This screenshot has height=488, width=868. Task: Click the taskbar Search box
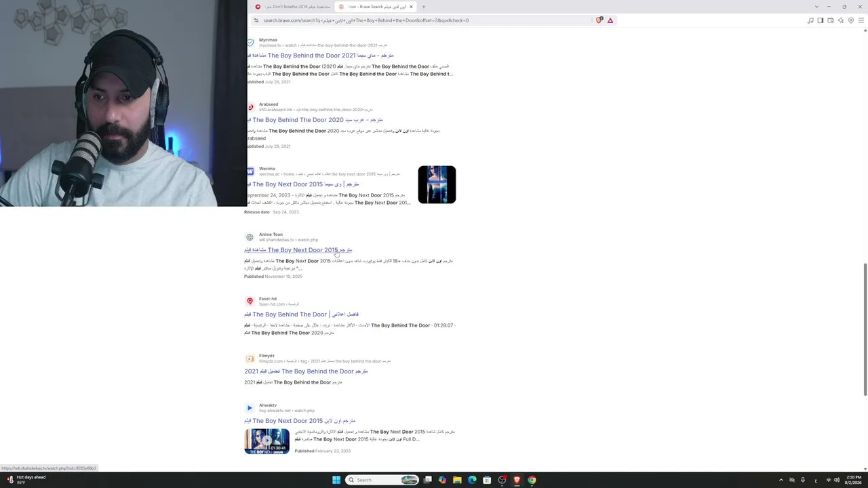tap(382, 480)
